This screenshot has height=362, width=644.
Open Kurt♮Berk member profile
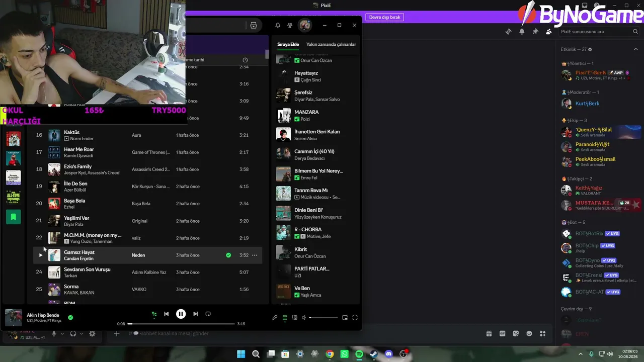pyautogui.click(x=600, y=104)
